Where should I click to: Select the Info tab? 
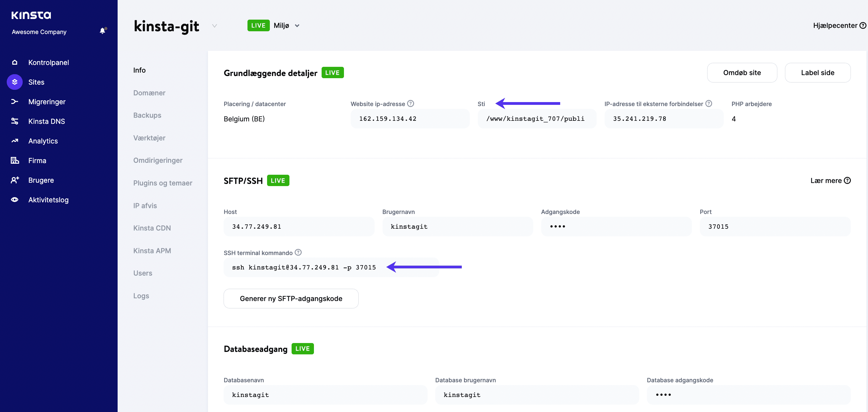pyautogui.click(x=139, y=70)
